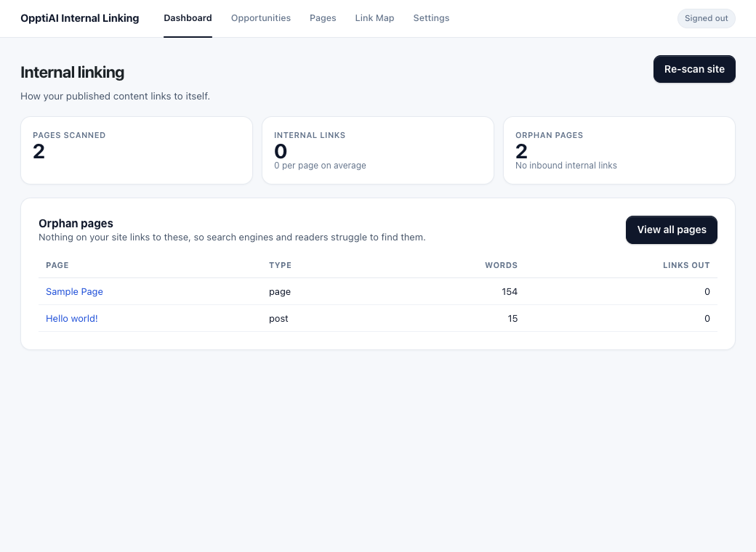Select the Pages Scanned stat card

coord(137,150)
